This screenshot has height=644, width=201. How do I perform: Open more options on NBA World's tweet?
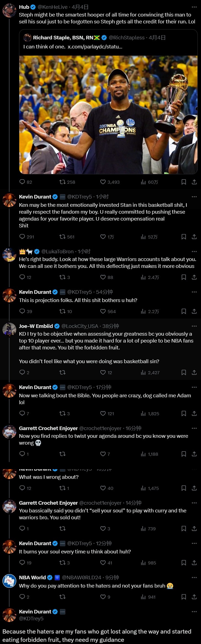(194, 578)
